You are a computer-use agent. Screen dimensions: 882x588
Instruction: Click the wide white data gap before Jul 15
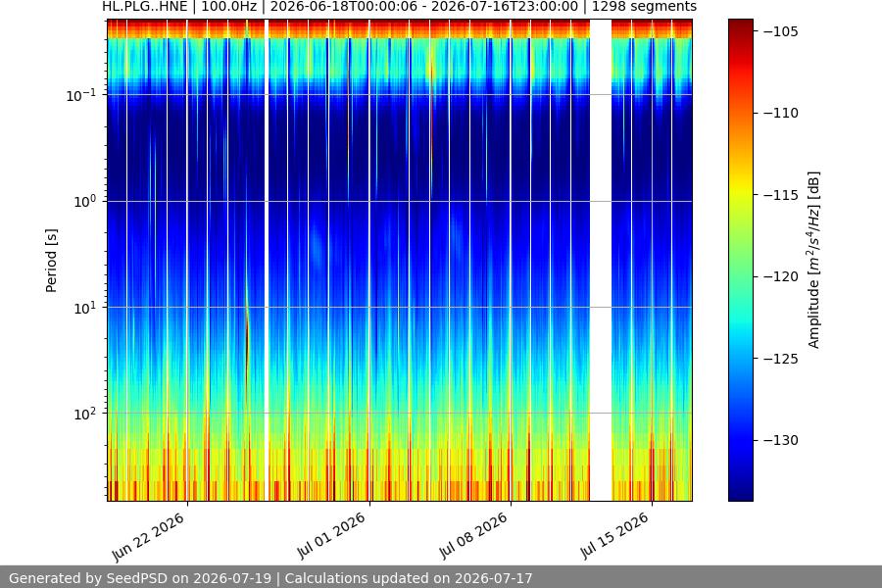[600, 260]
